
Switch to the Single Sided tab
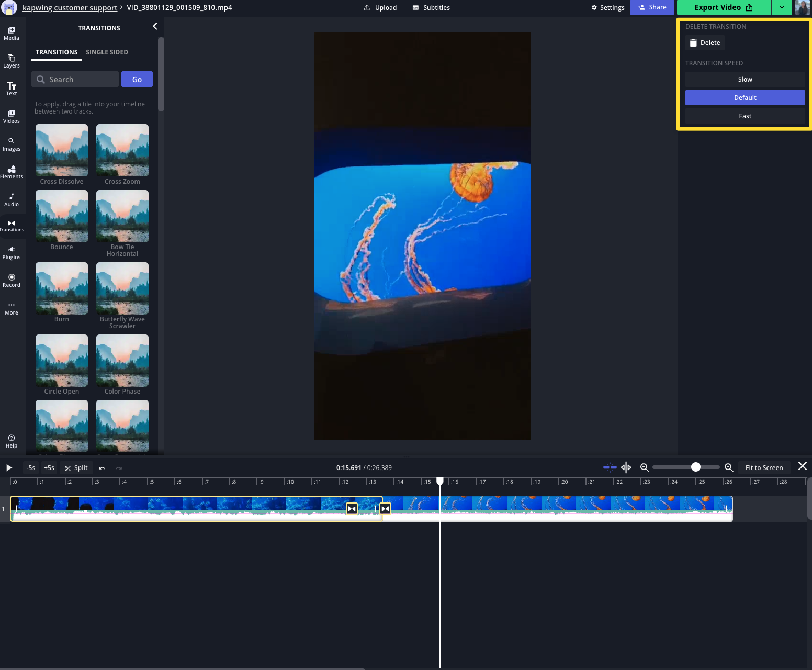[x=107, y=52]
